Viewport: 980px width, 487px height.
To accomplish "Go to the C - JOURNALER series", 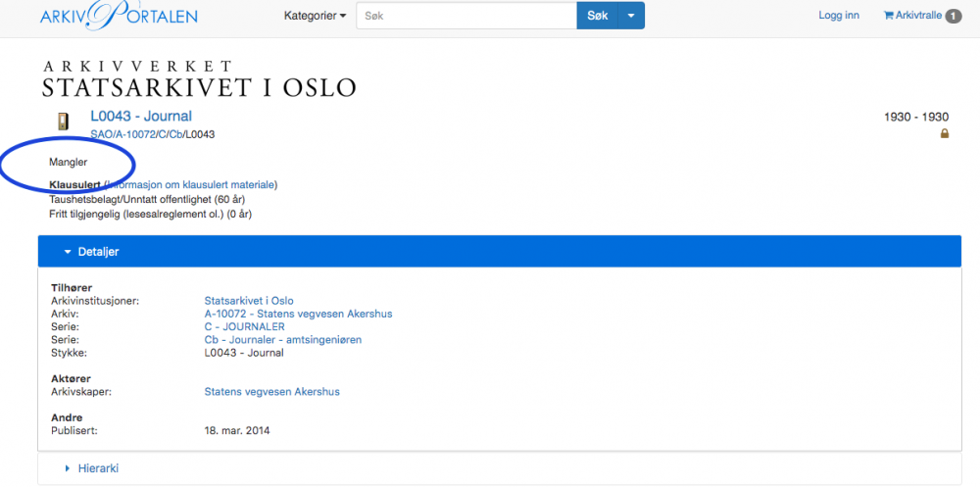I will click(x=244, y=326).
